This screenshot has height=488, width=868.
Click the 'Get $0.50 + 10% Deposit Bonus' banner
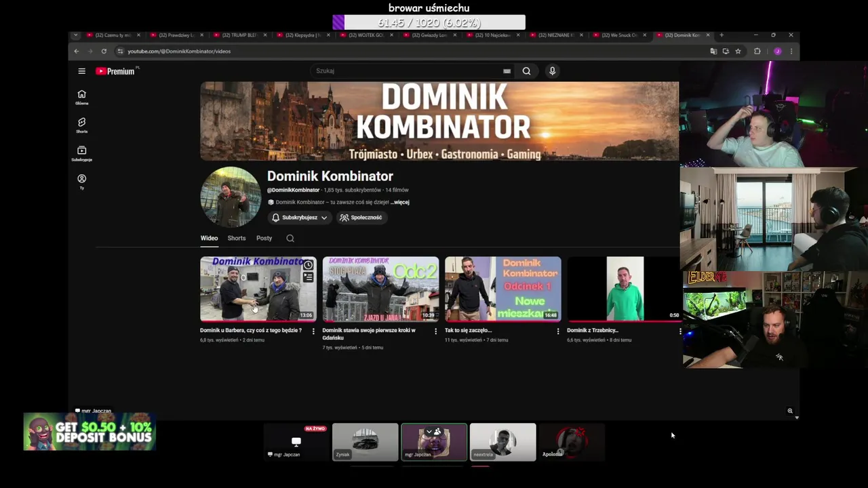pos(90,432)
